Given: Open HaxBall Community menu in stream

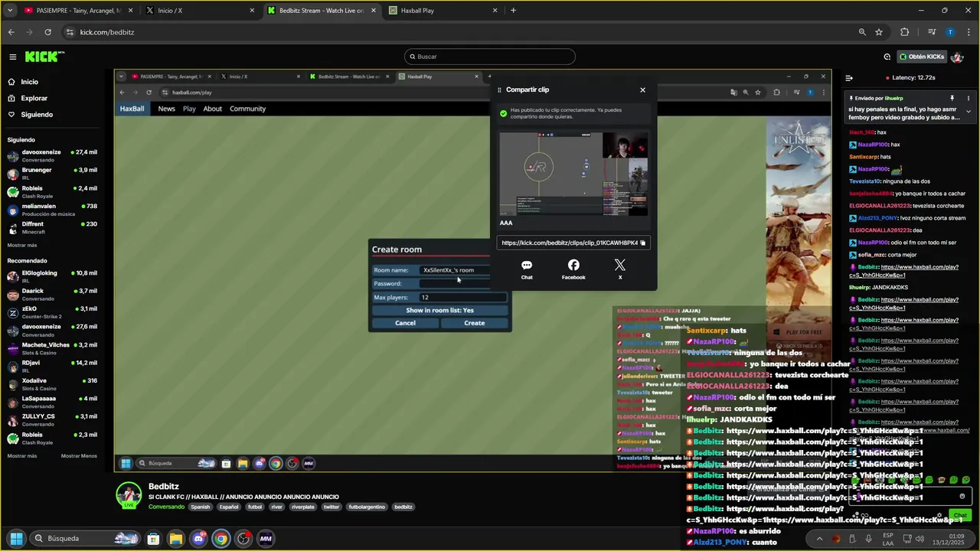Looking at the screenshot, I should point(247,109).
